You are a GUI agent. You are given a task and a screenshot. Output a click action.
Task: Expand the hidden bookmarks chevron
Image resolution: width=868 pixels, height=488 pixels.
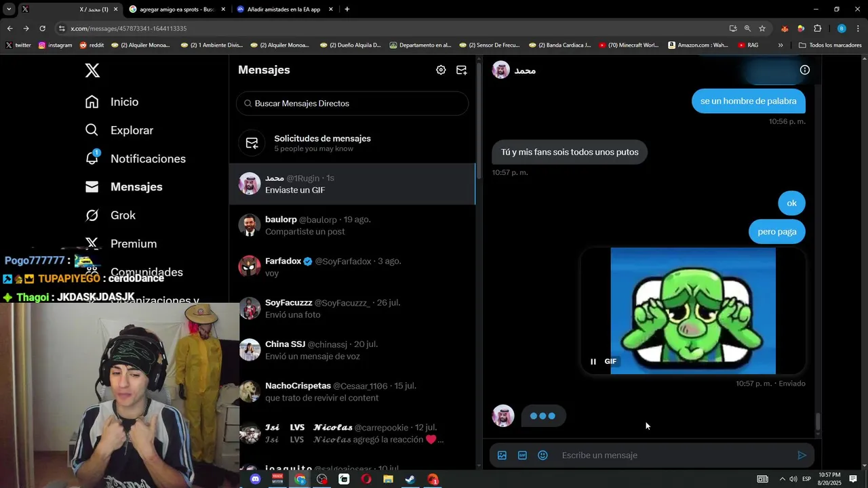click(781, 45)
